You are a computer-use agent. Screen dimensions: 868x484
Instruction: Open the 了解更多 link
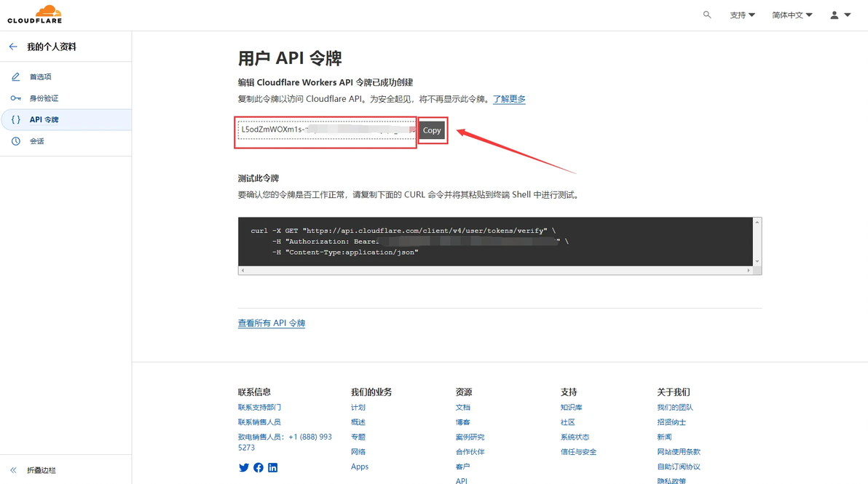[509, 99]
